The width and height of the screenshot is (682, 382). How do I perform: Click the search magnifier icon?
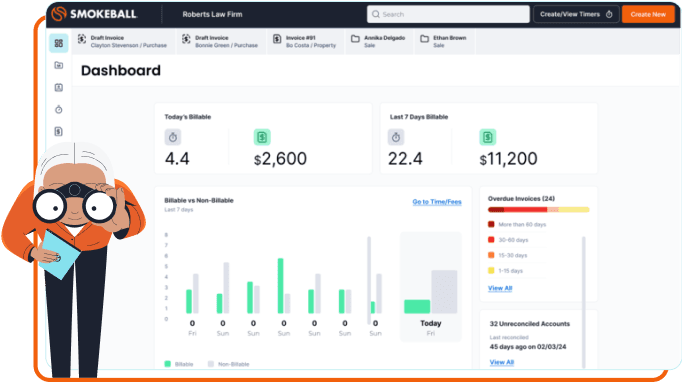point(375,14)
